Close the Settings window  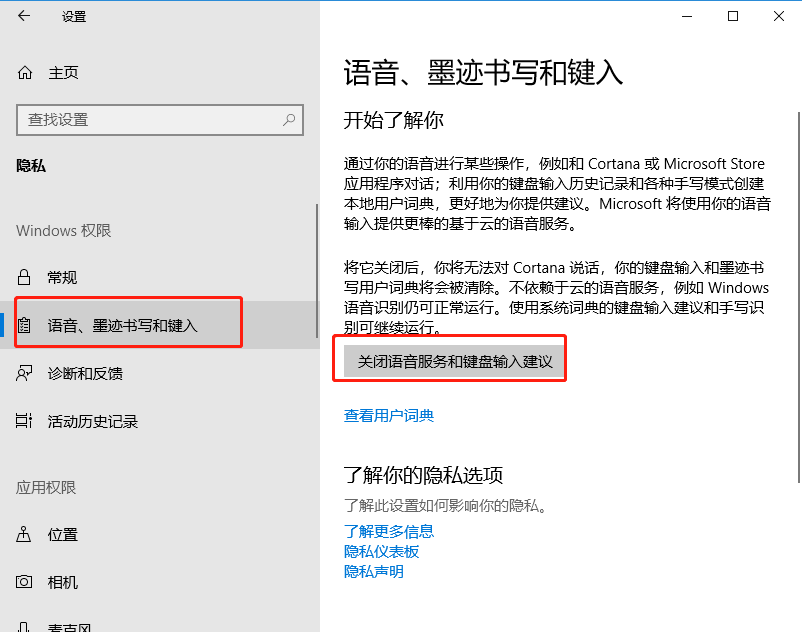click(x=779, y=16)
